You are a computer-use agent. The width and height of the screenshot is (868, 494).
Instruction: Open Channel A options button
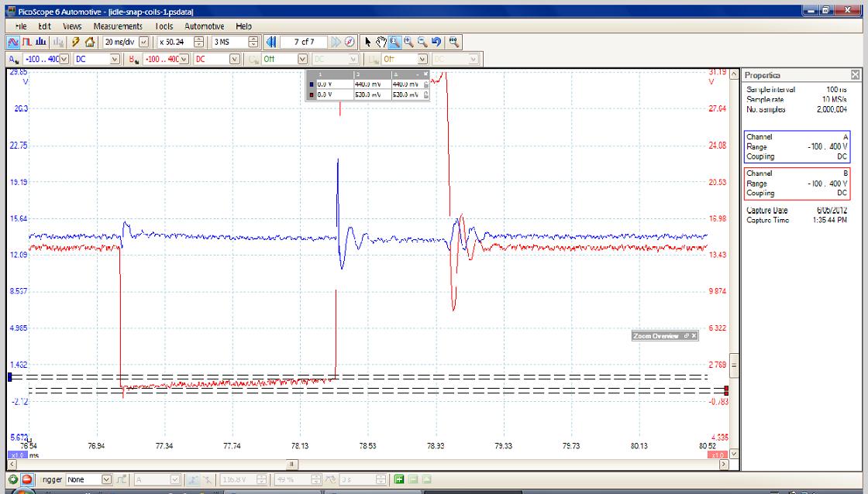tap(13, 59)
